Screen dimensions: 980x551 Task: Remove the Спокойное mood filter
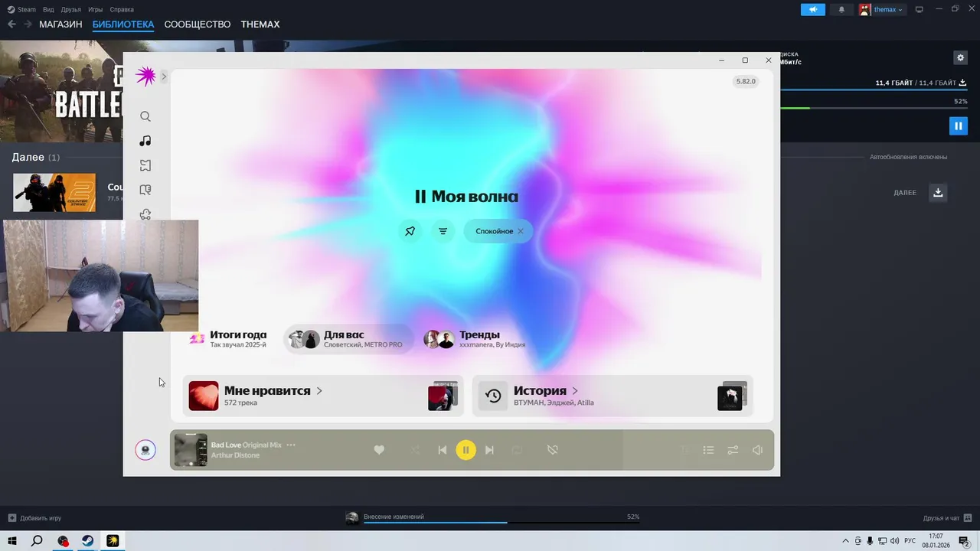[x=521, y=231]
